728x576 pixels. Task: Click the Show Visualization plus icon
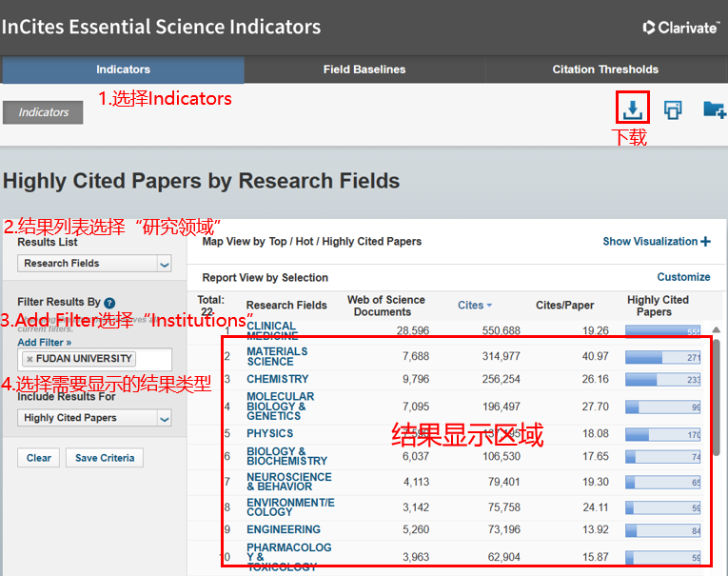point(706,242)
